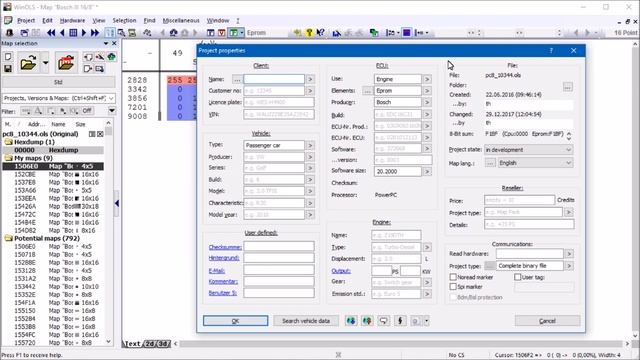Click the Software size field
The height and width of the screenshot is (360, 640).
[x=398, y=171]
